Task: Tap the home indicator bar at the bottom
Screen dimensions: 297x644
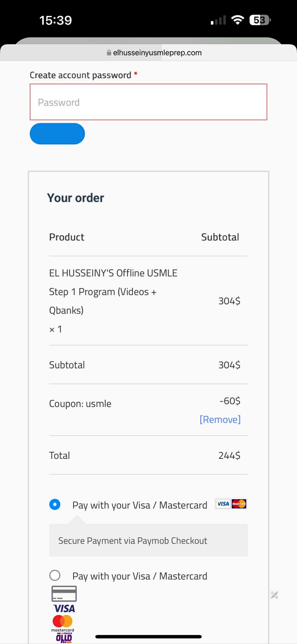Action: point(148,636)
